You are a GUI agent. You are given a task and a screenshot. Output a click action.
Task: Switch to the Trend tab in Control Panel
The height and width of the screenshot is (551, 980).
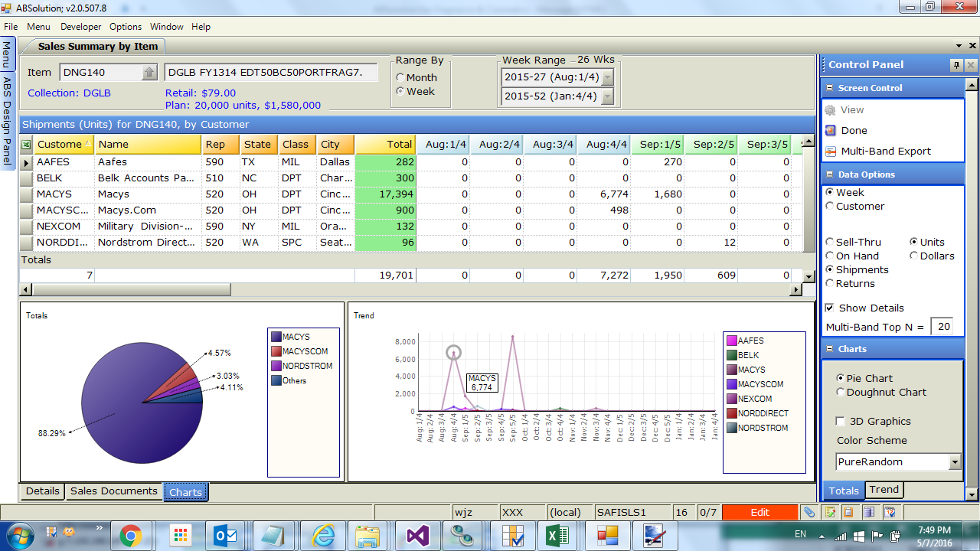point(884,490)
